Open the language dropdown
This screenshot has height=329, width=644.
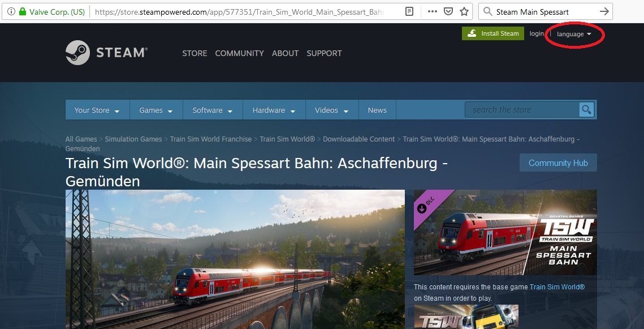pyautogui.click(x=574, y=34)
